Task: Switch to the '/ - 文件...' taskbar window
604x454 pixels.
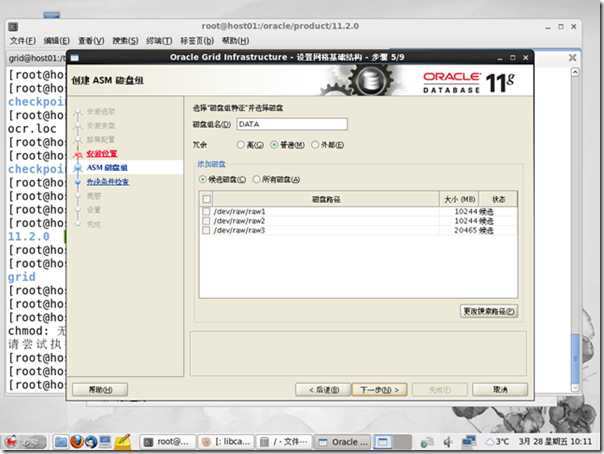Action: pyautogui.click(x=284, y=442)
